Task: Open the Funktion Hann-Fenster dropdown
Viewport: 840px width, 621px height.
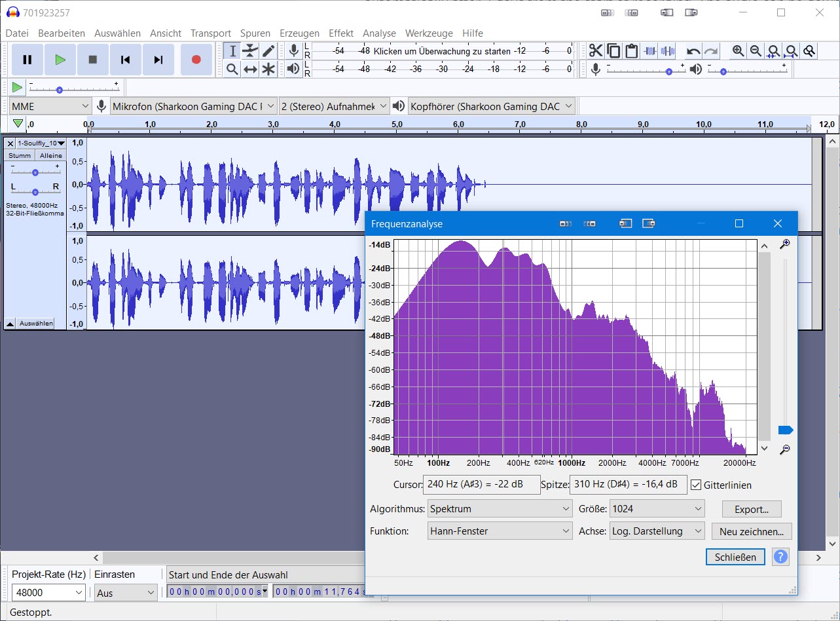Action: click(500, 531)
